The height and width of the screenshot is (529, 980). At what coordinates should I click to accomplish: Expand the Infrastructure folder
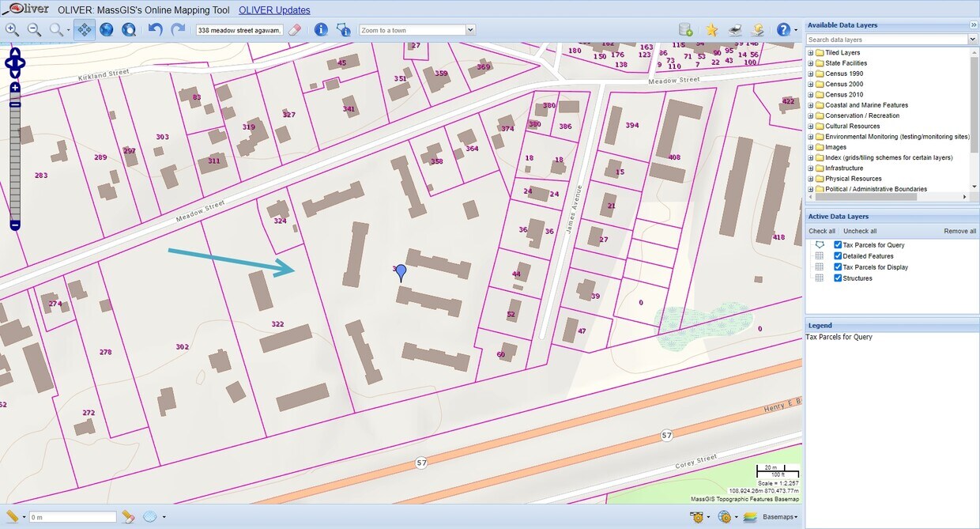[x=810, y=168]
